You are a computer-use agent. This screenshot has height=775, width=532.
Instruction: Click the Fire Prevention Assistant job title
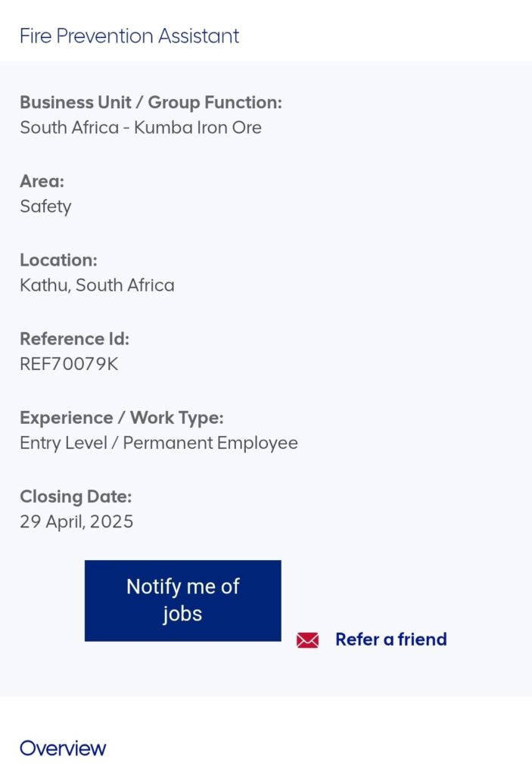pos(129,36)
